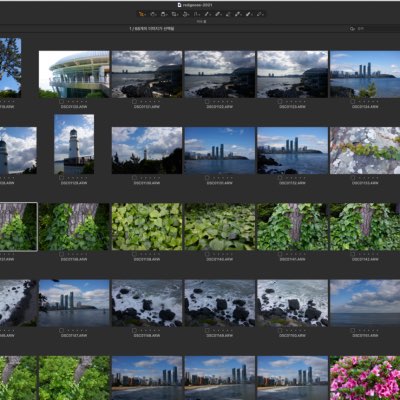Select the Rotate/Straighten cursor tool
The image size is (400, 400).
(184, 14)
